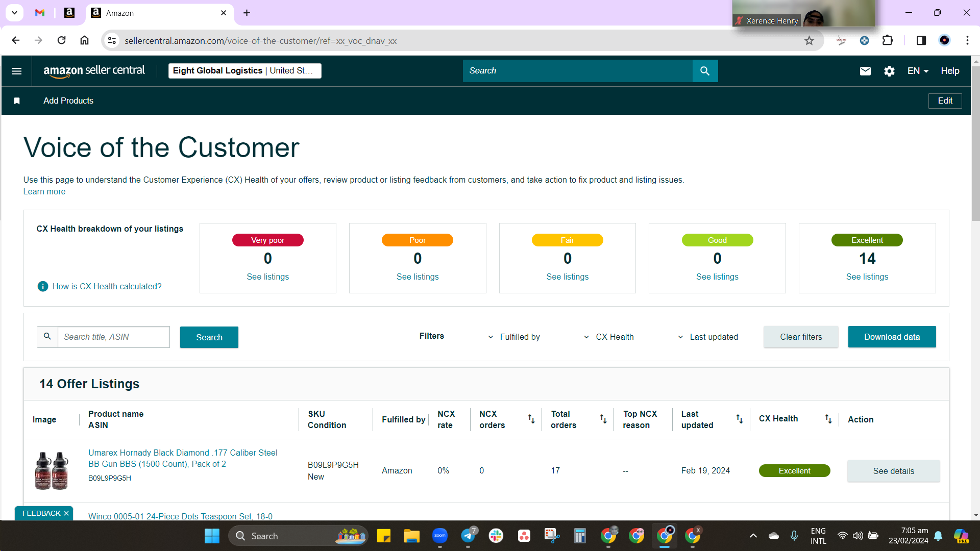980x551 pixels.
Task: Click the Search title, ASIN input field
Action: [x=113, y=337]
